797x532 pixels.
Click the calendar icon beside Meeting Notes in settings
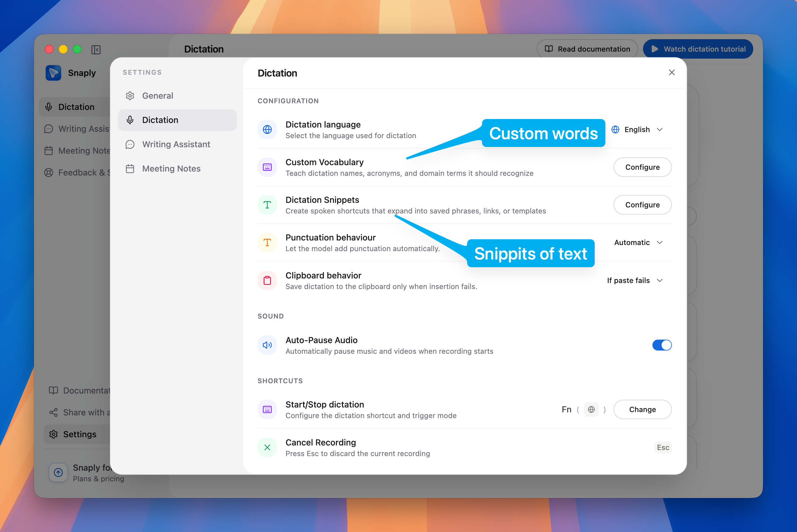click(x=130, y=169)
